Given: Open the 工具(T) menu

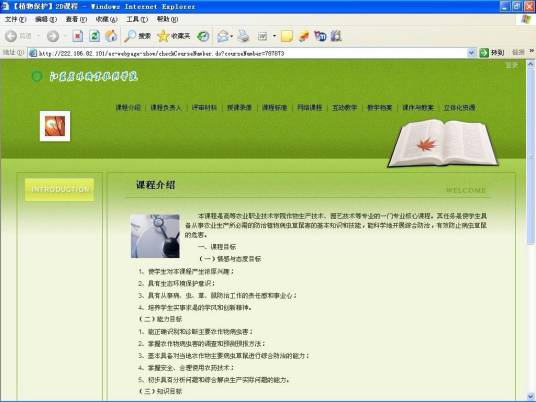Looking at the screenshot, I should coord(137,19).
